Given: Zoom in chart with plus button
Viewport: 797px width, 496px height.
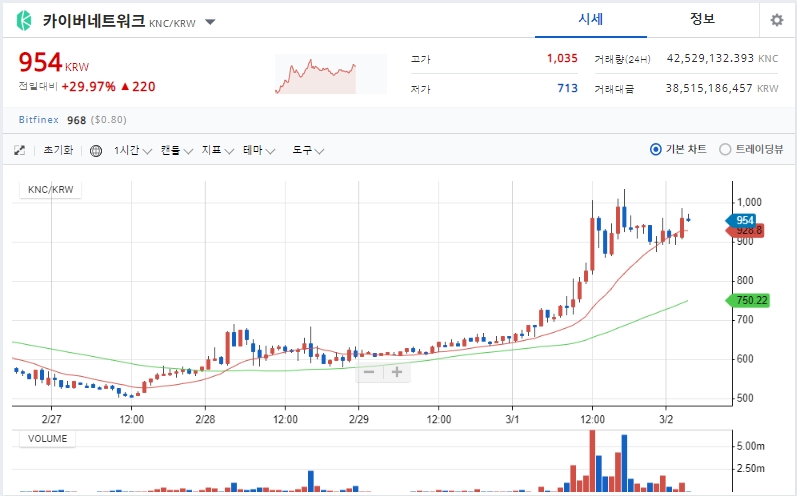Looking at the screenshot, I should pos(397,372).
